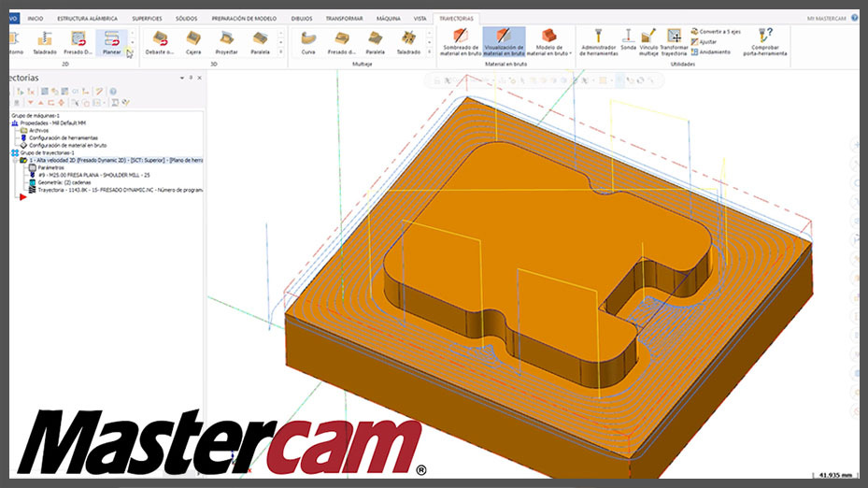Open Trayectorias panel options dropdown arrow
The image size is (868, 488).
tap(182, 79)
